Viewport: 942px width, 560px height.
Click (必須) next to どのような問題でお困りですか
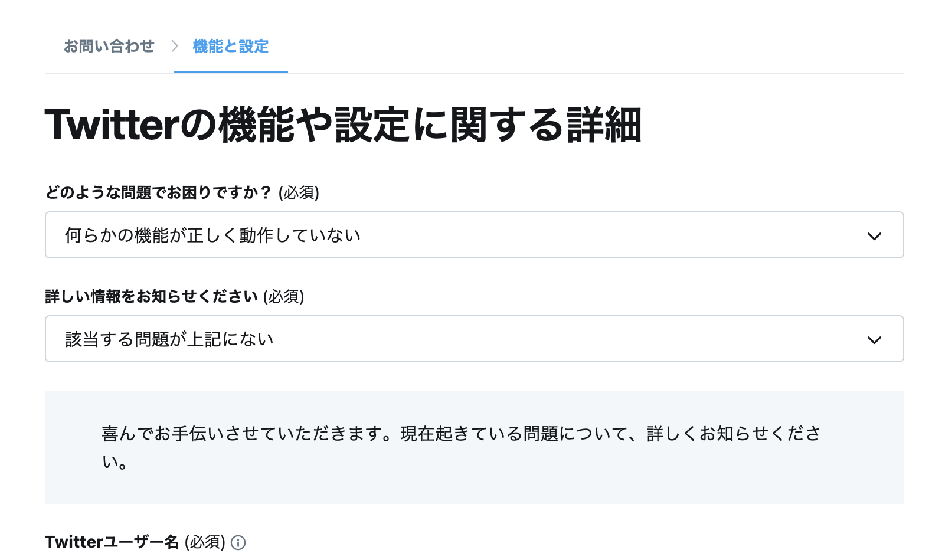pyautogui.click(x=299, y=192)
